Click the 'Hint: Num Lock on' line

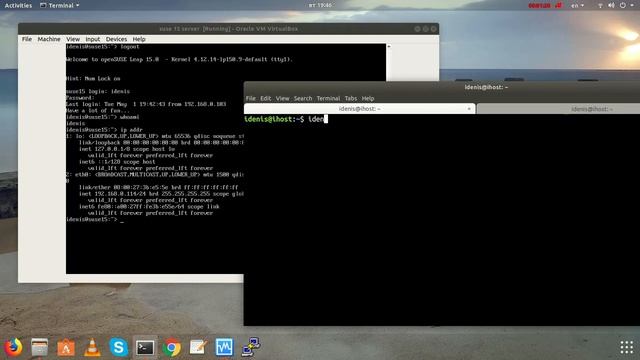click(x=93, y=78)
